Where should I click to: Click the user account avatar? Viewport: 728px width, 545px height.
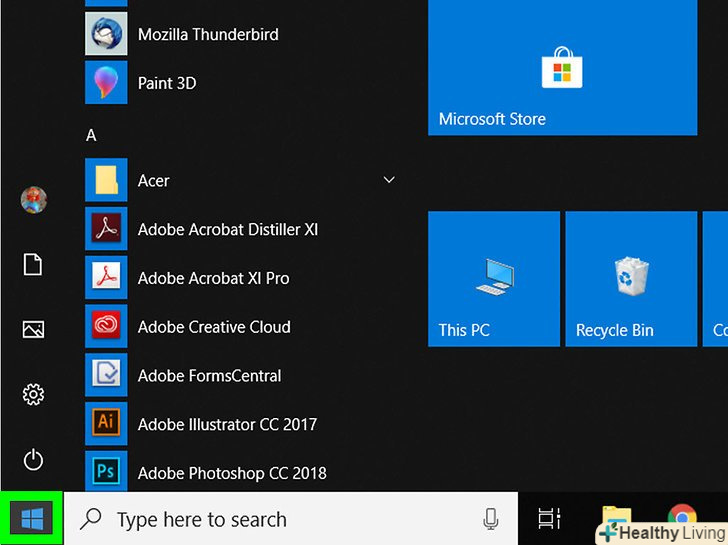[33, 199]
